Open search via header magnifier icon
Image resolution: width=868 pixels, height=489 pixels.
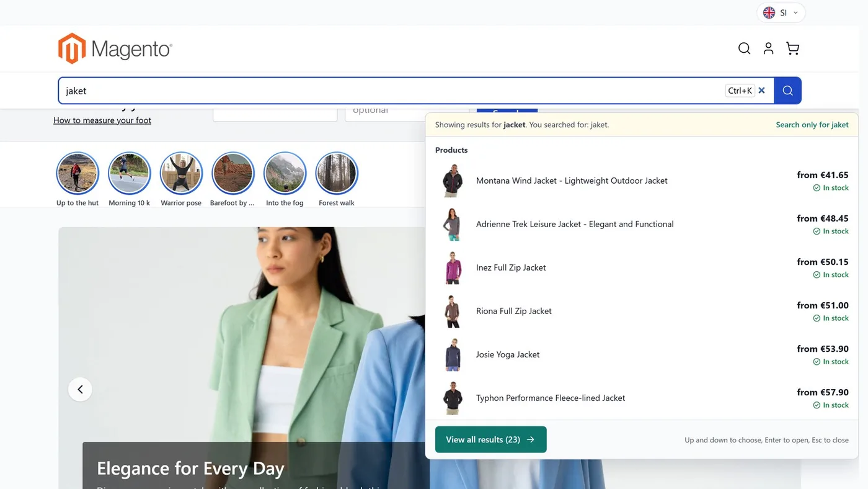pos(744,48)
